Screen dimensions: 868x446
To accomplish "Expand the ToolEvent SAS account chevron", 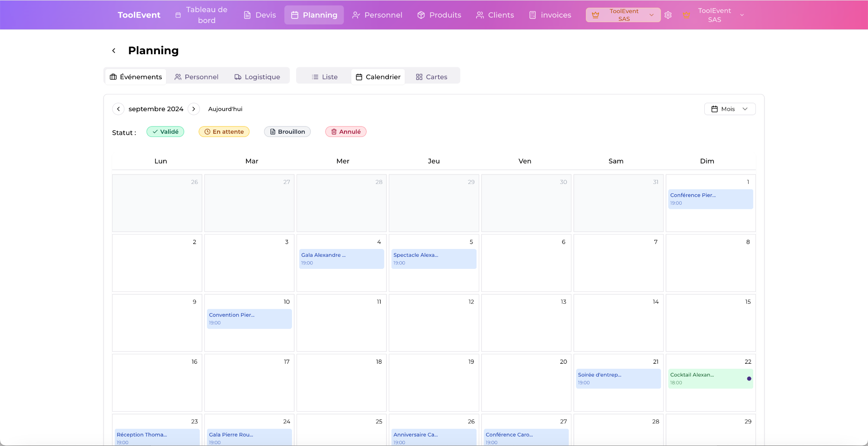I will (x=742, y=15).
